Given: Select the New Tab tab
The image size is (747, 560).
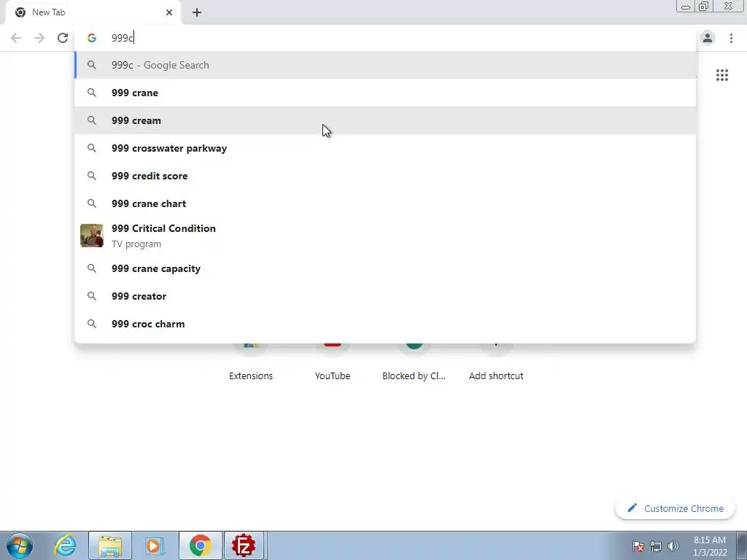Looking at the screenshot, I should click(93, 12).
